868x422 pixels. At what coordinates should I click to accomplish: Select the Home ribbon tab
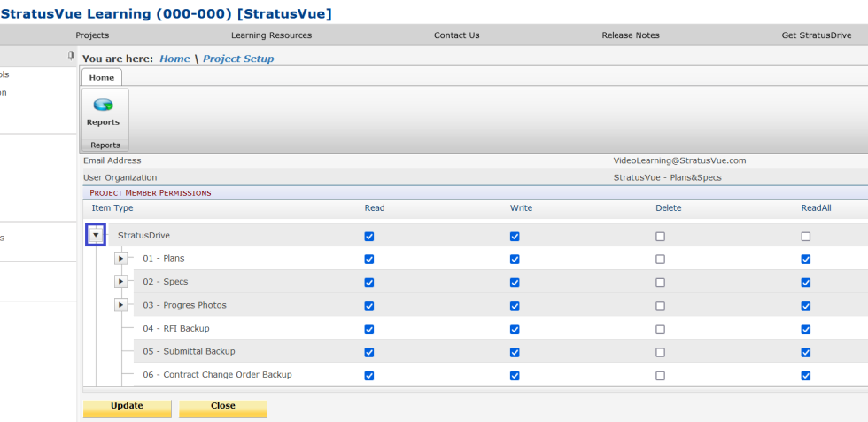point(101,77)
